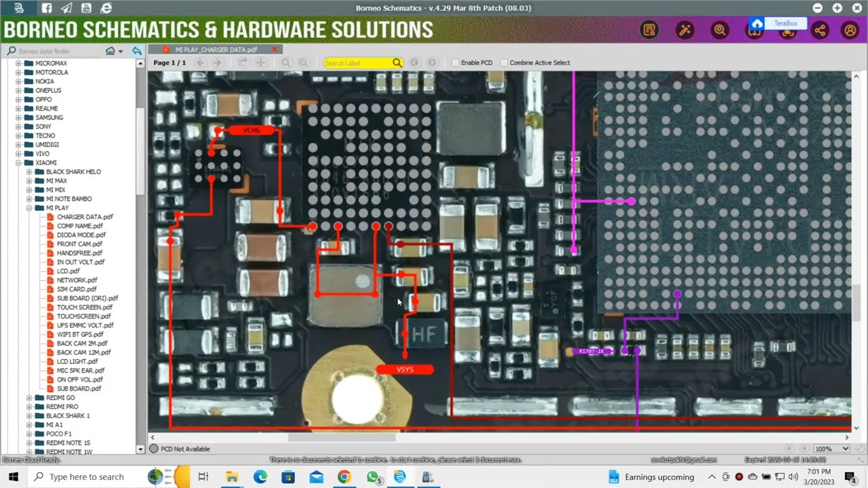Open FRONT CAM.pdf file

coord(79,244)
